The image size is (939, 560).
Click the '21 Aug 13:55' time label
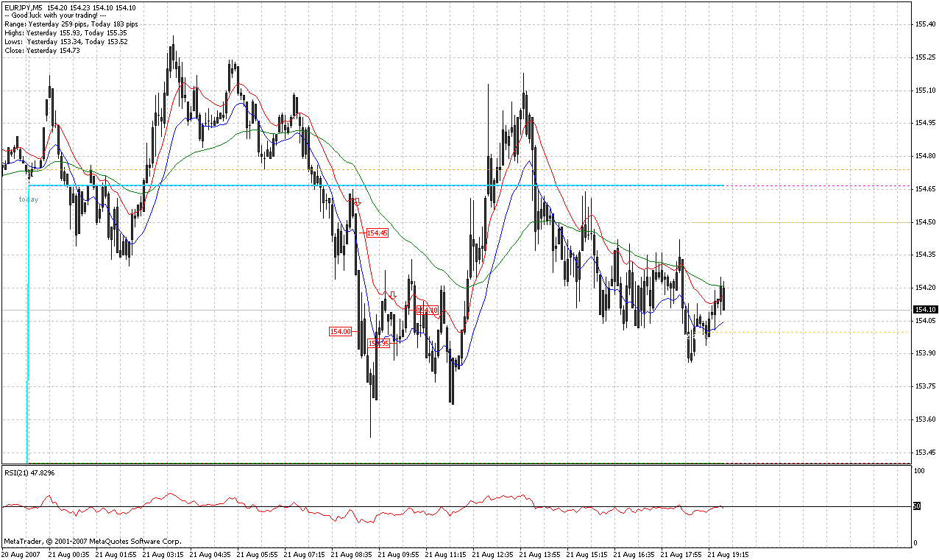[x=541, y=553]
